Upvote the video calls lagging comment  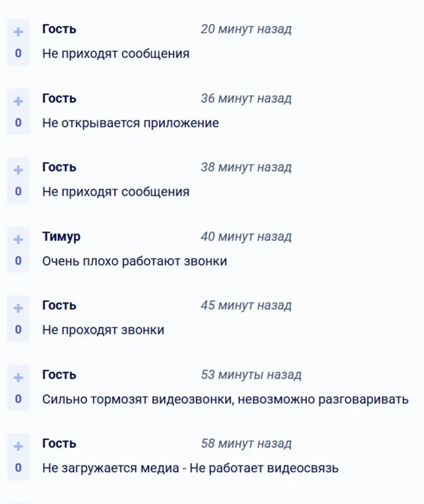click(x=18, y=378)
